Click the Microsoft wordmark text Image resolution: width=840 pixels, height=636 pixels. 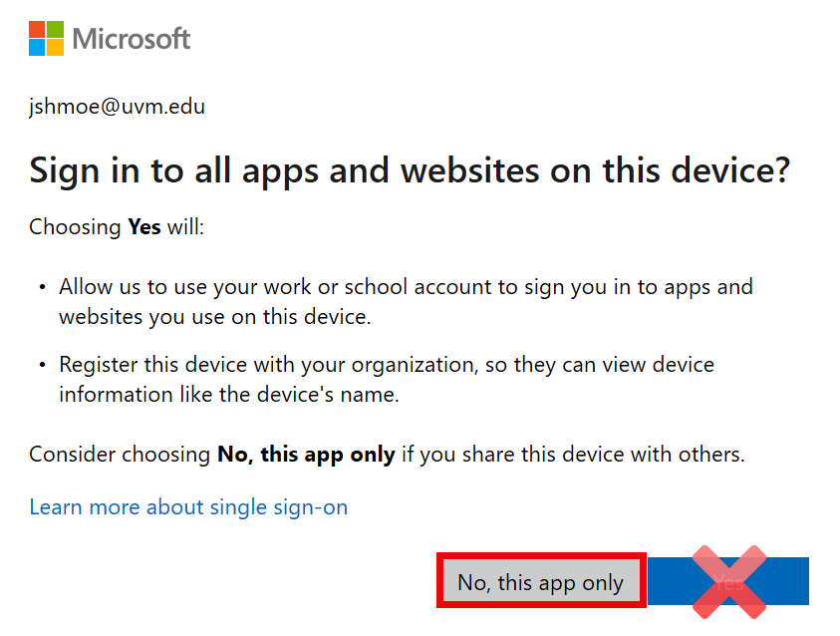pos(132,40)
